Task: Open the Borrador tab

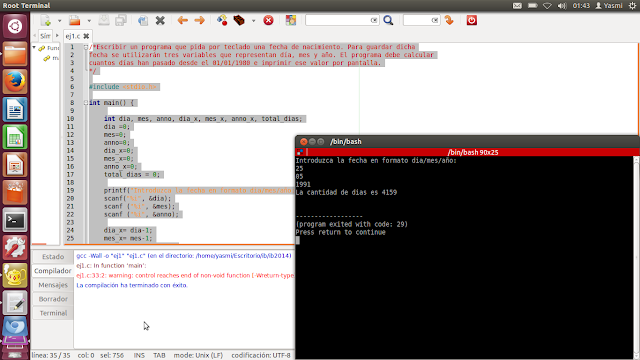Action: pos(53,299)
